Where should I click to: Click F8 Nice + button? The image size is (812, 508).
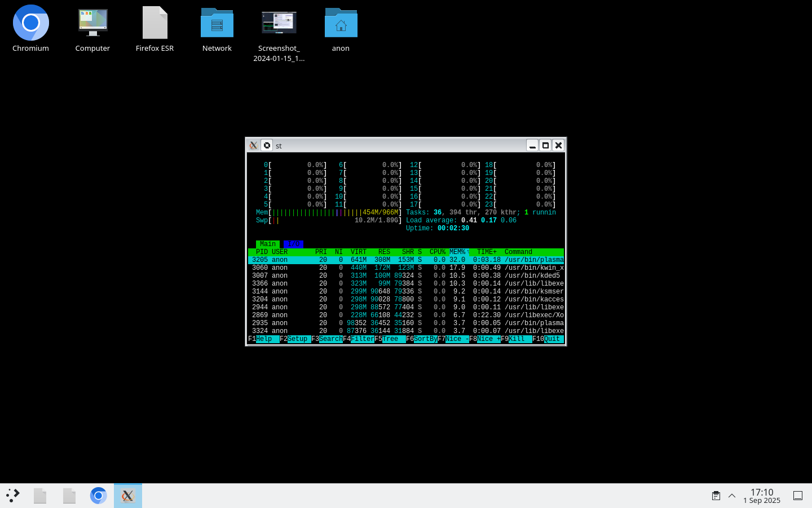(485, 339)
